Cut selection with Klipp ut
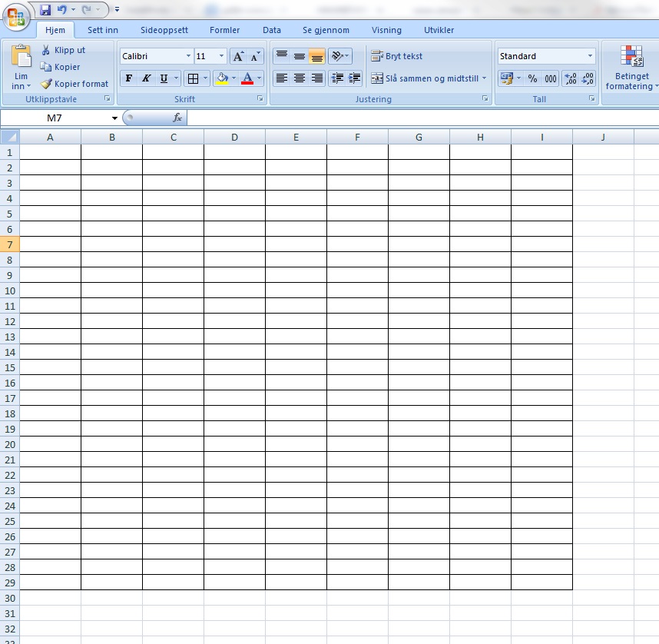Screen dimensions: 659x644 [69, 49]
